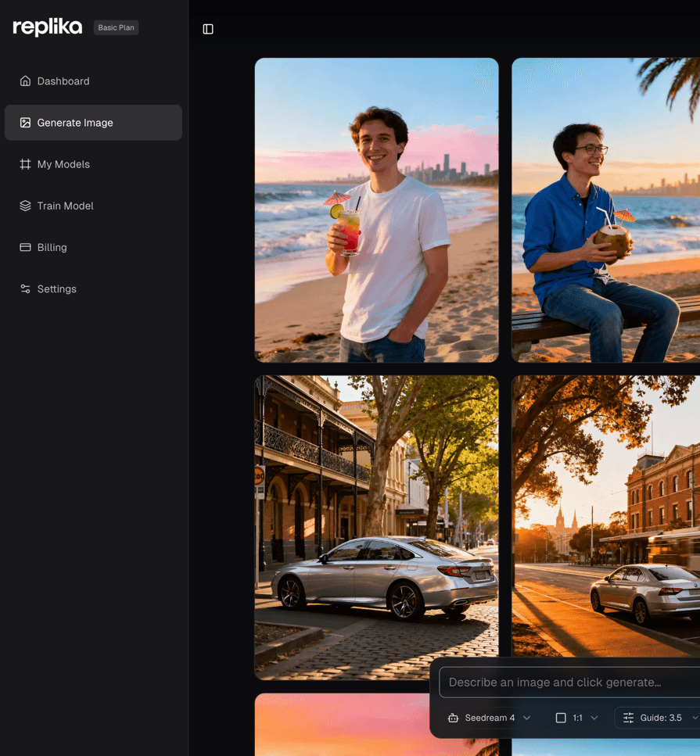Viewport: 700px width, 756px height.
Task: Click the Train Model layers icon
Action: 24,206
